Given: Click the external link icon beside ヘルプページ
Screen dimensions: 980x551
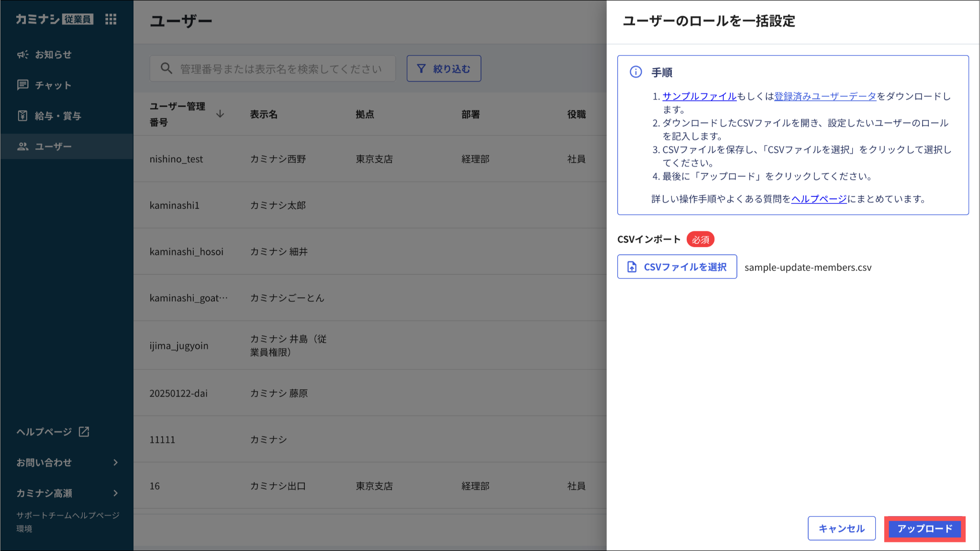Looking at the screenshot, I should pyautogui.click(x=84, y=431).
